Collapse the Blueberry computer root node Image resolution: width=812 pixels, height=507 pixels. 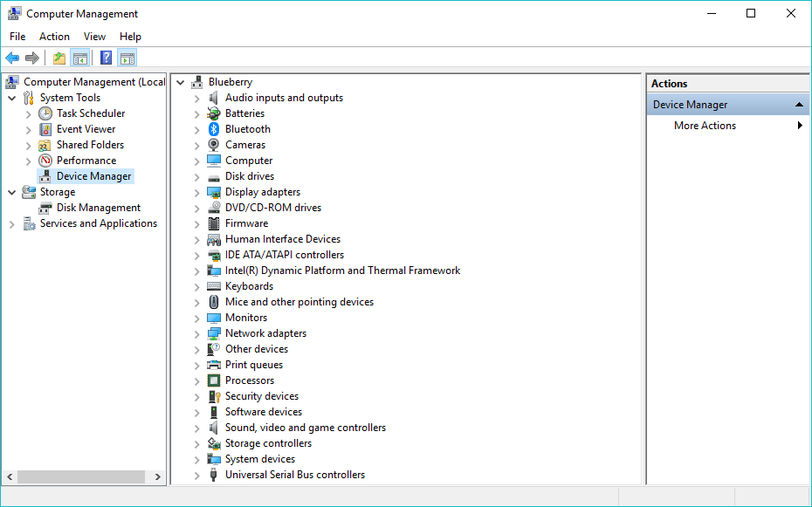(181, 82)
